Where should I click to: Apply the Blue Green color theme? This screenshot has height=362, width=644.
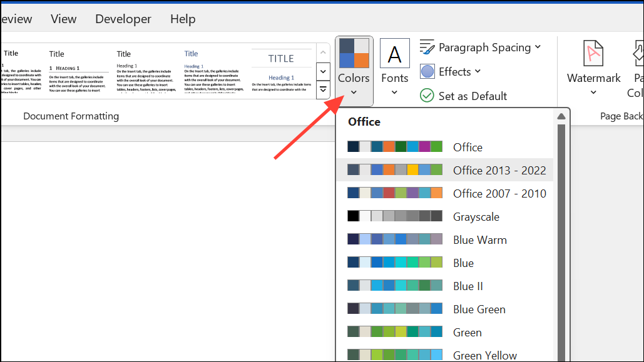445,309
